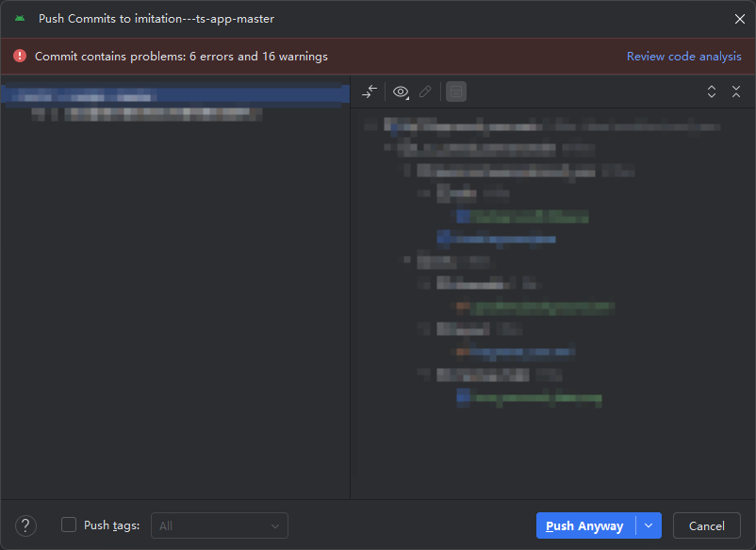The width and height of the screenshot is (756, 550).
Task: Enable the Push tags checkbox
Action: pyautogui.click(x=69, y=525)
